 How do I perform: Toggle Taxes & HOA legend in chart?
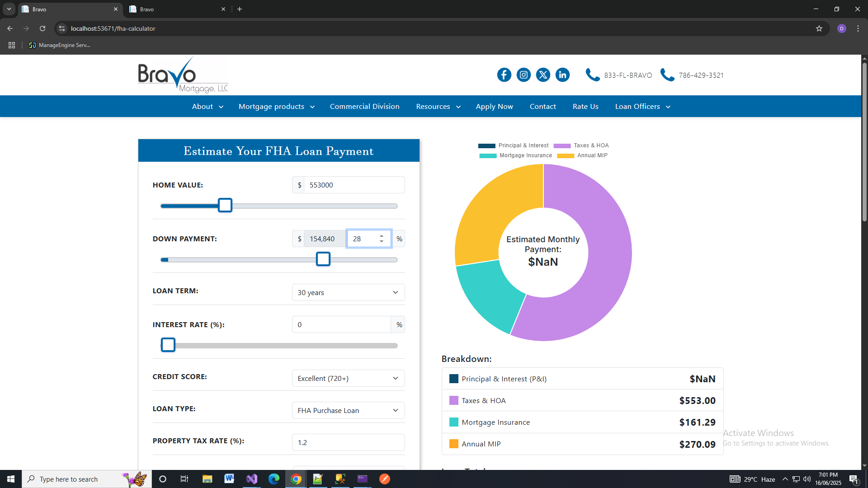tap(581, 145)
